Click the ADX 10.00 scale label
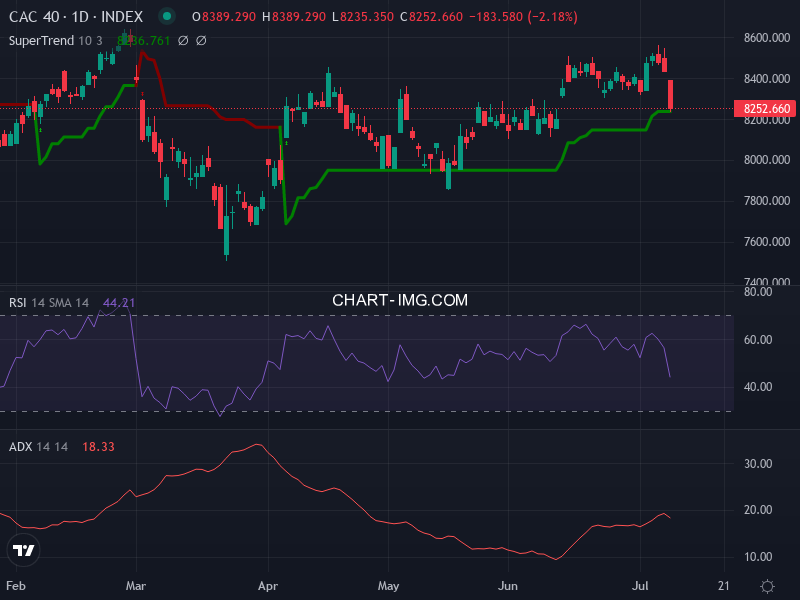 [758, 557]
